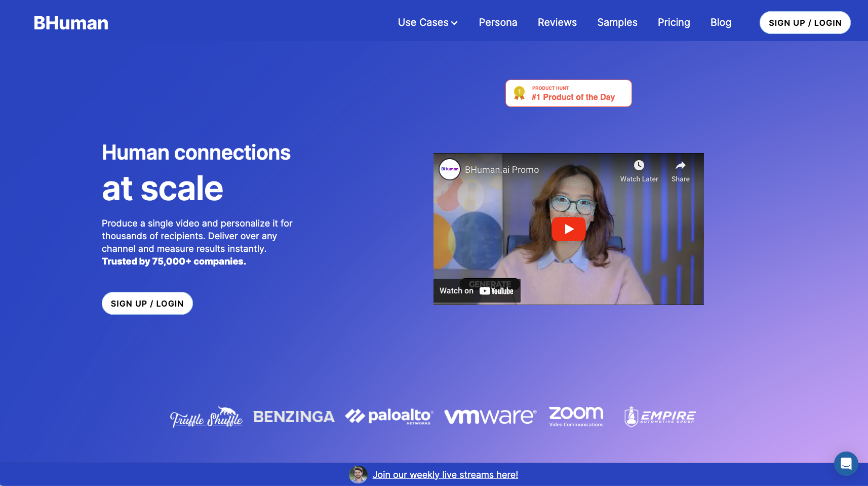Click the Share arrow icon on video

point(680,166)
